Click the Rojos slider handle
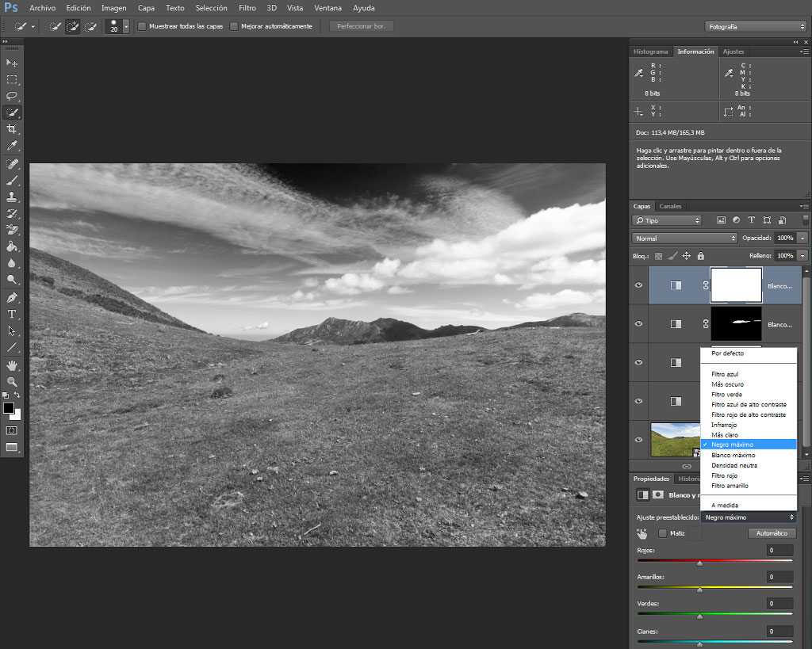 coord(699,563)
